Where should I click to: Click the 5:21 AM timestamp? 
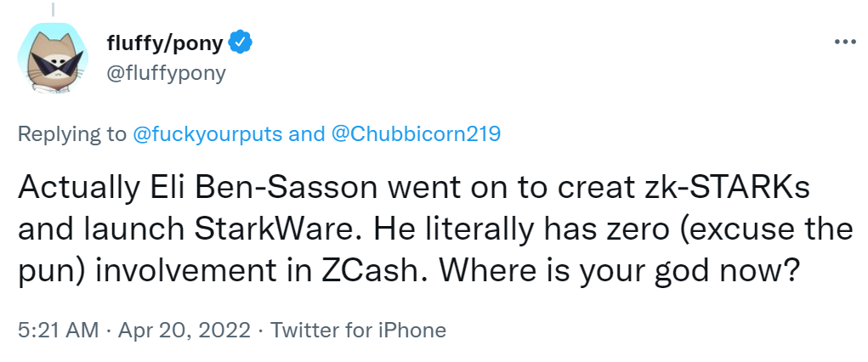[59, 330]
